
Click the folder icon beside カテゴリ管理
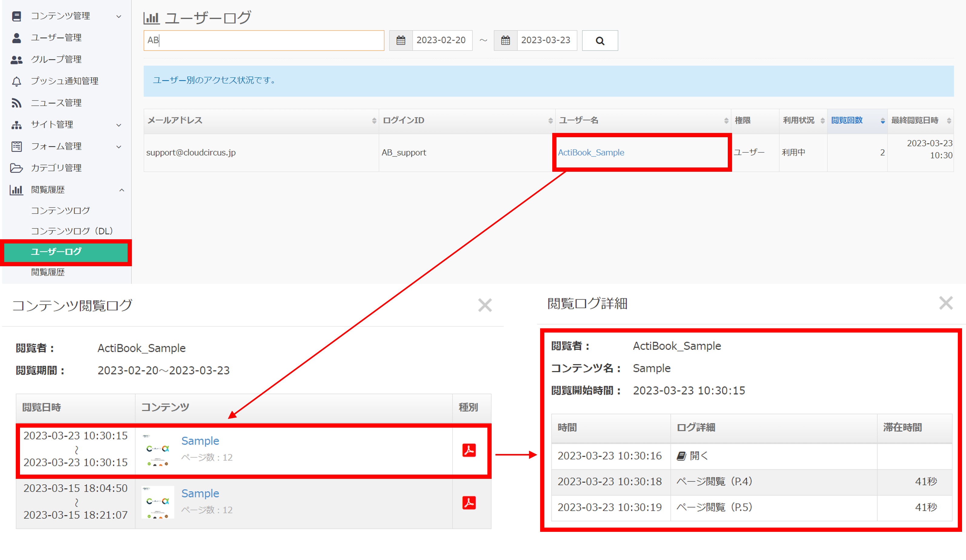tap(16, 168)
